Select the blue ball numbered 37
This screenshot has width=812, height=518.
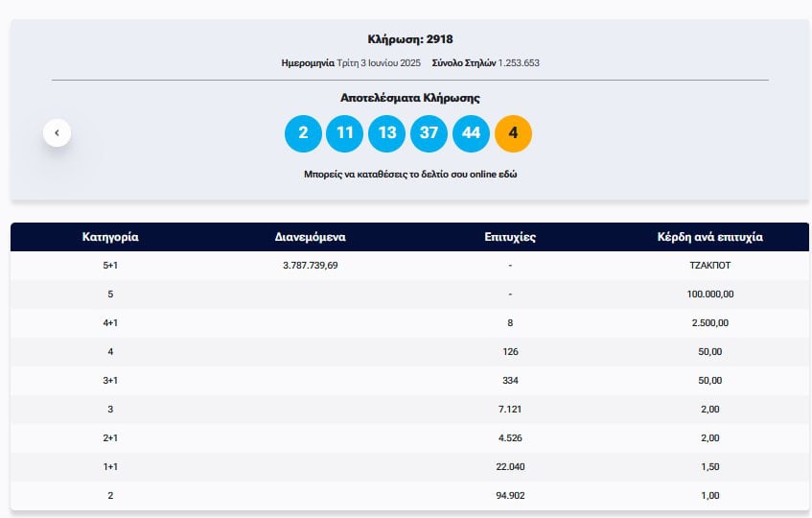pos(429,133)
